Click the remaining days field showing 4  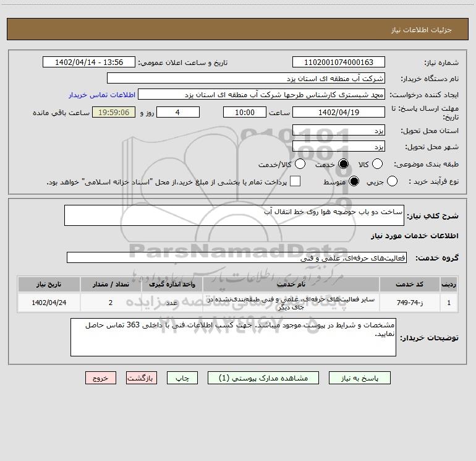(x=177, y=112)
